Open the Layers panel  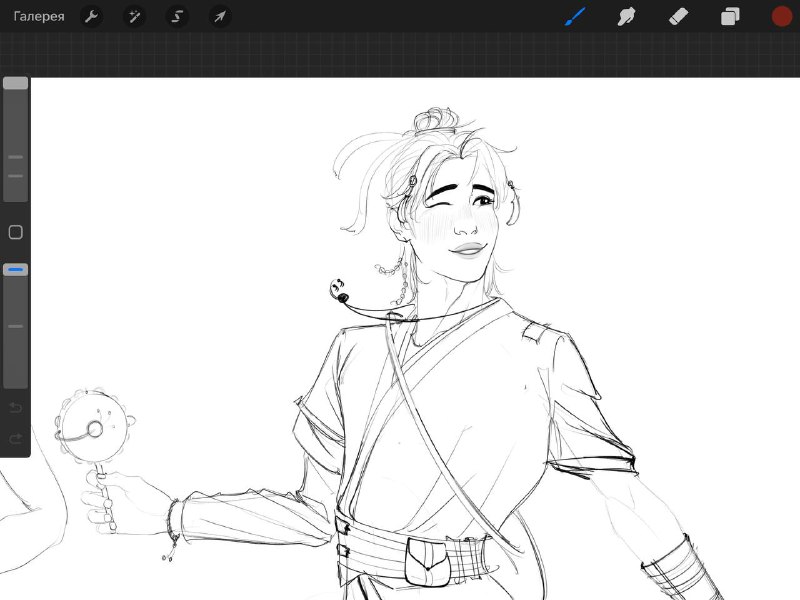tap(730, 16)
